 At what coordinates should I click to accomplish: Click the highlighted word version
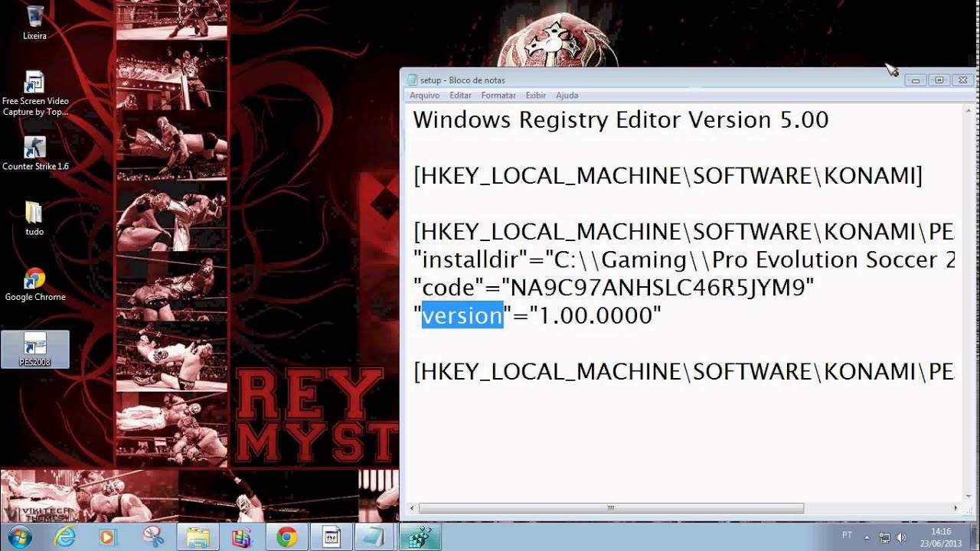click(462, 315)
